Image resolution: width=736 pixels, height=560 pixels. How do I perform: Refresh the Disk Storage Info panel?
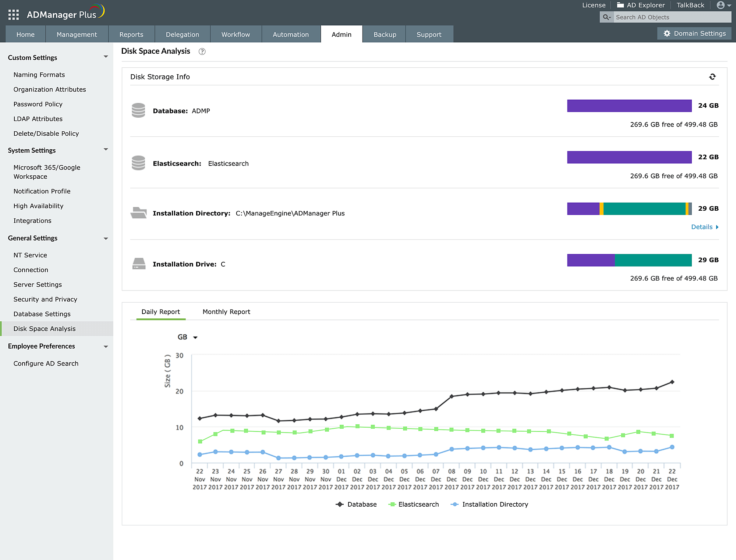(712, 77)
